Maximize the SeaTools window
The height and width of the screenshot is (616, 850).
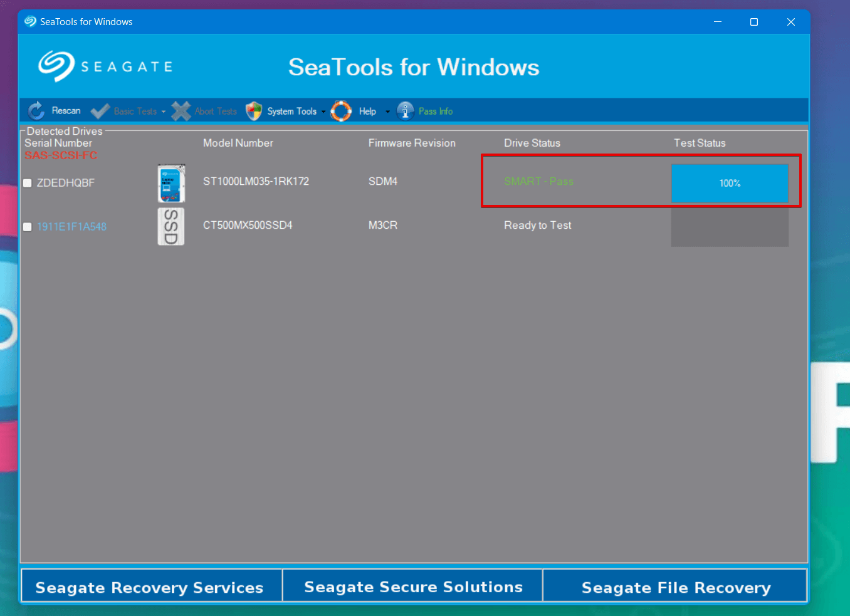click(x=754, y=22)
